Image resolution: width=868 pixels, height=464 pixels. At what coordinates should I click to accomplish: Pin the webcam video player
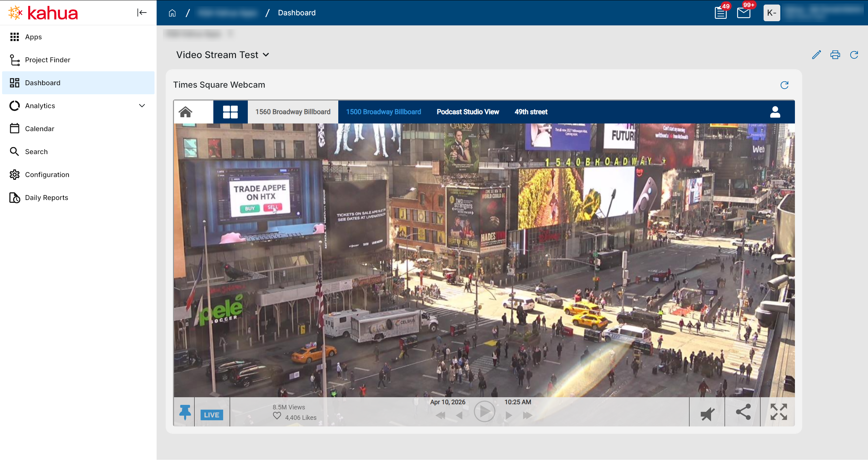[x=185, y=412]
